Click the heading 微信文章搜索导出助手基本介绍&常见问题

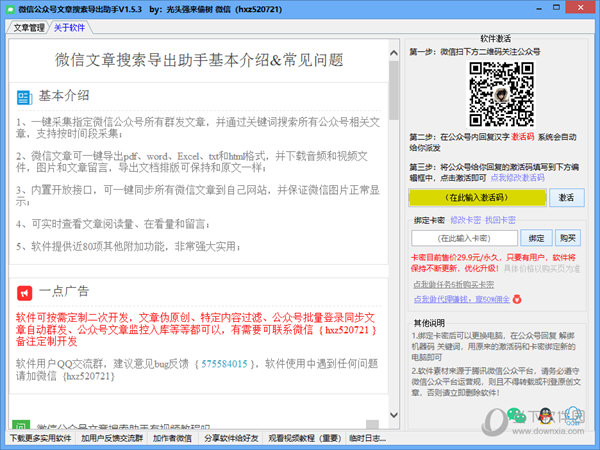tap(199, 60)
